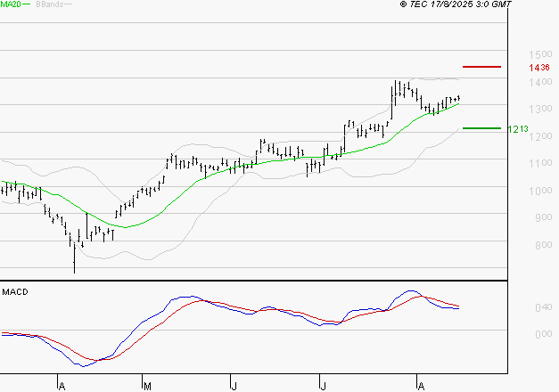Click the 1000 price axis label

pyautogui.click(x=540, y=191)
